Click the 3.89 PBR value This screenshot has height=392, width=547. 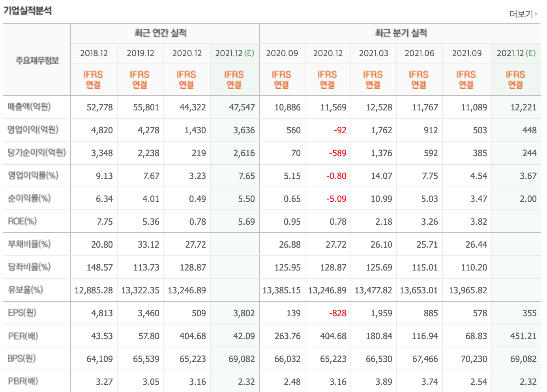pos(384,382)
